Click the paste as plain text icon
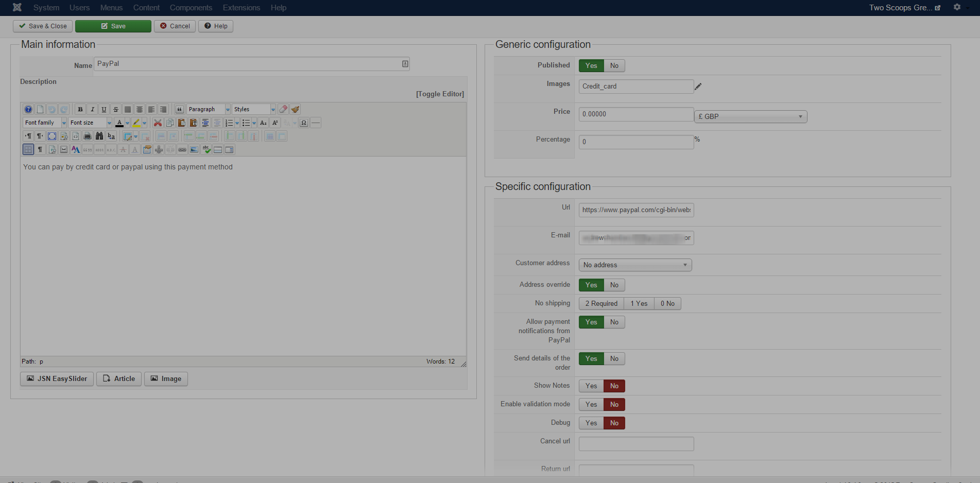The image size is (980, 483). pyautogui.click(x=194, y=123)
